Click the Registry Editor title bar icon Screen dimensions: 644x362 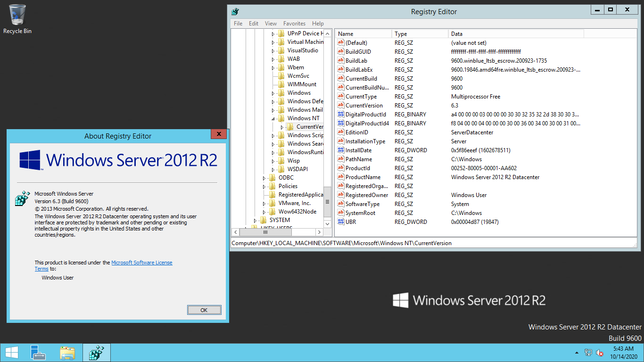pos(235,12)
